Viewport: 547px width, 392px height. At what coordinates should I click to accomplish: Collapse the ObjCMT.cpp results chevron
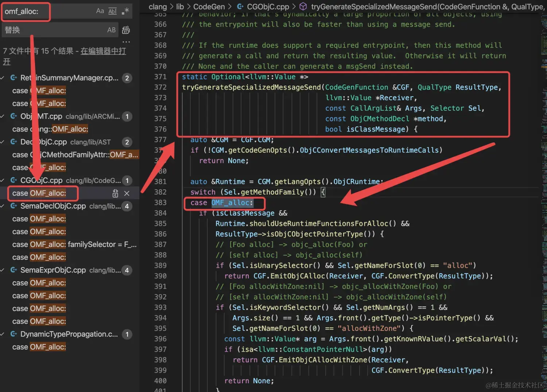(x=3, y=116)
